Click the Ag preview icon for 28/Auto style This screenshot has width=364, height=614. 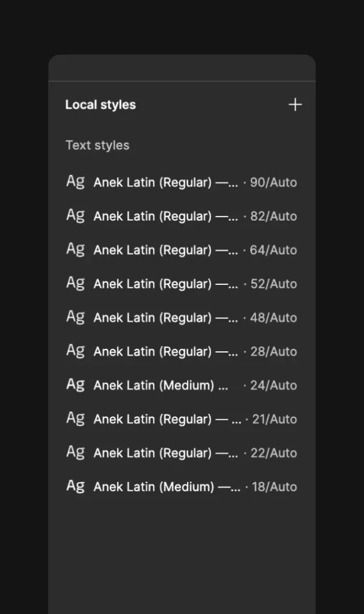76,351
